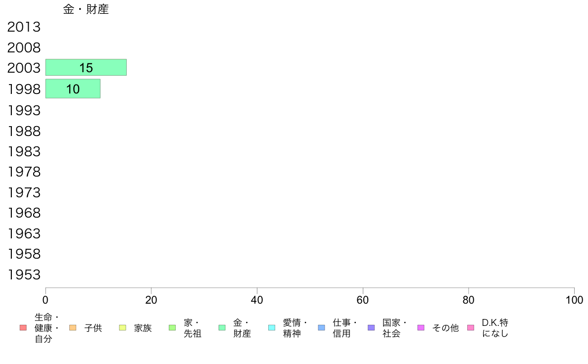Click the purple 国家・社会 legend swatch
Screen dimensions: 588x364
point(371,328)
